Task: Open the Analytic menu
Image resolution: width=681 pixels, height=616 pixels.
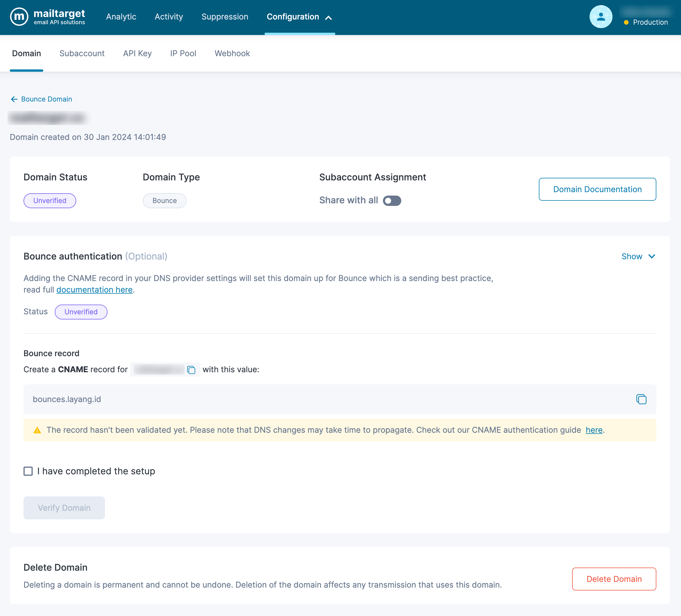Action: click(x=121, y=17)
